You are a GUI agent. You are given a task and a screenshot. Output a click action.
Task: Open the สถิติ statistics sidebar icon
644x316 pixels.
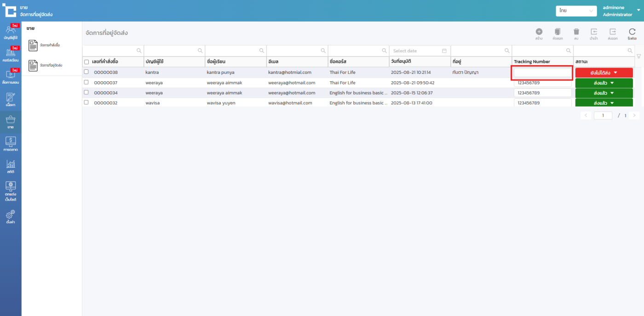point(11,166)
